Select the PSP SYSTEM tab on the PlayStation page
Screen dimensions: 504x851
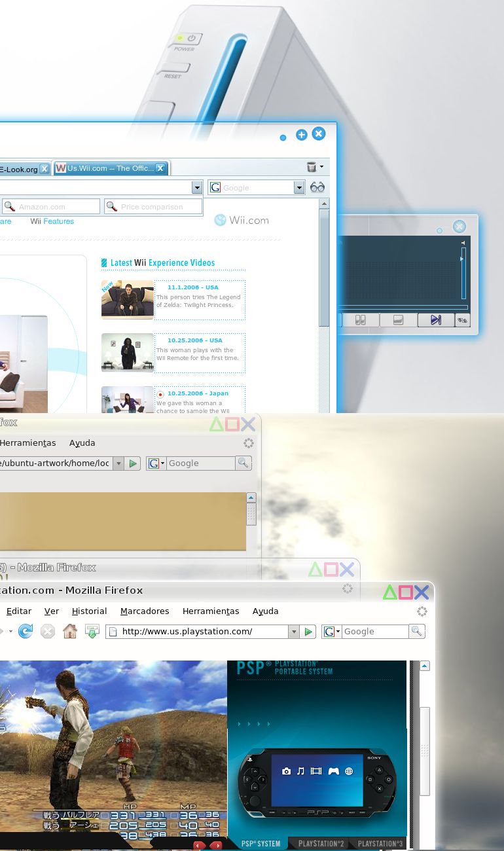click(x=261, y=844)
